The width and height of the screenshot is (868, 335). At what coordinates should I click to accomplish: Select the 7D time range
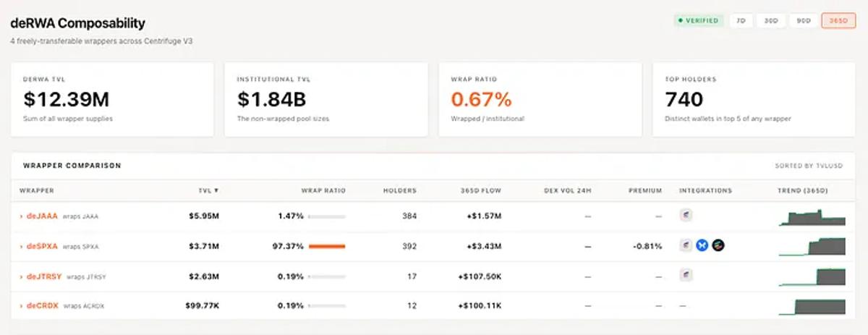click(x=741, y=21)
